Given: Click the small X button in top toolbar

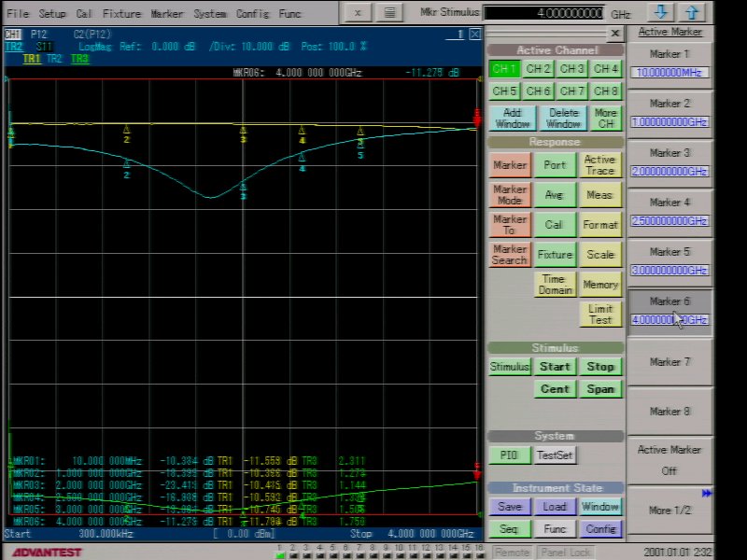Looking at the screenshot, I should tap(359, 13).
